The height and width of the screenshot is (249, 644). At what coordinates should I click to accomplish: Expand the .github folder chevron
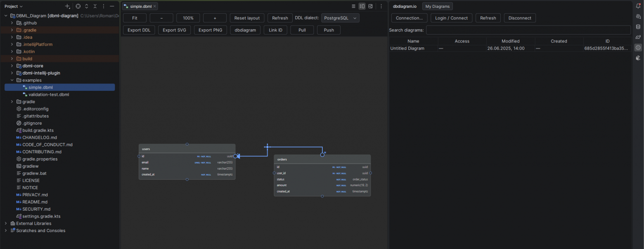coord(12,23)
